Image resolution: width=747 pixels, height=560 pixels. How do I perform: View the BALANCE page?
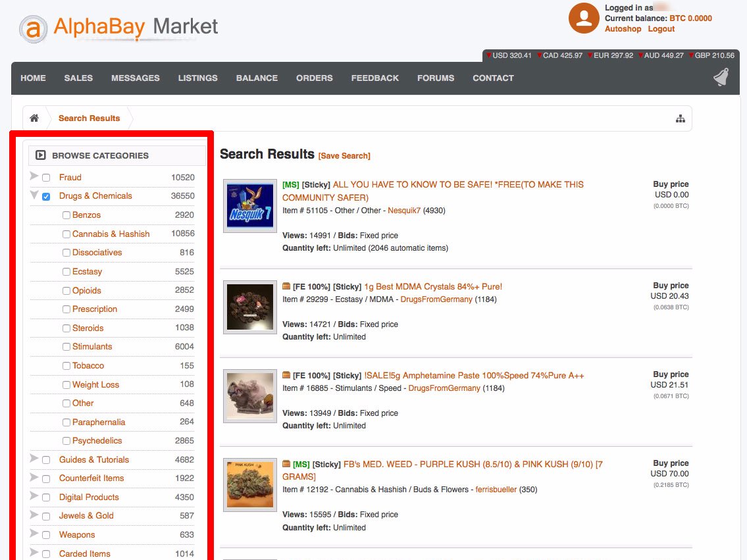[257, 78]
